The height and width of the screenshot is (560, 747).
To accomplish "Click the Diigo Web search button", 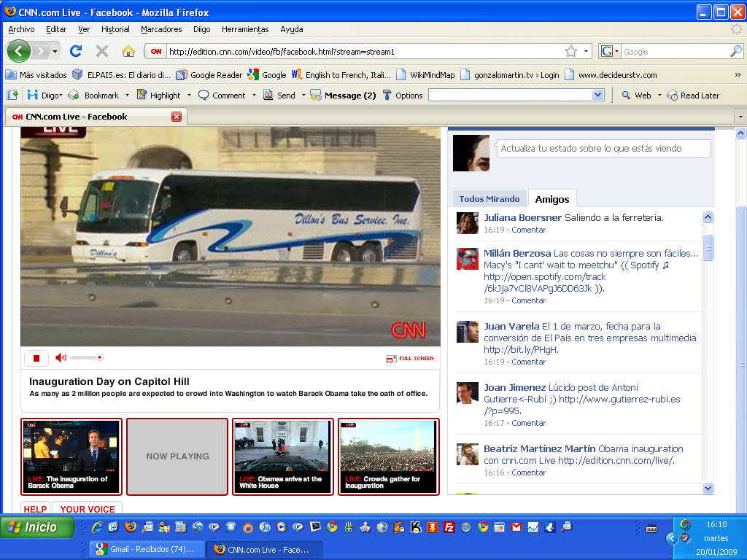I will click(636, 96).
